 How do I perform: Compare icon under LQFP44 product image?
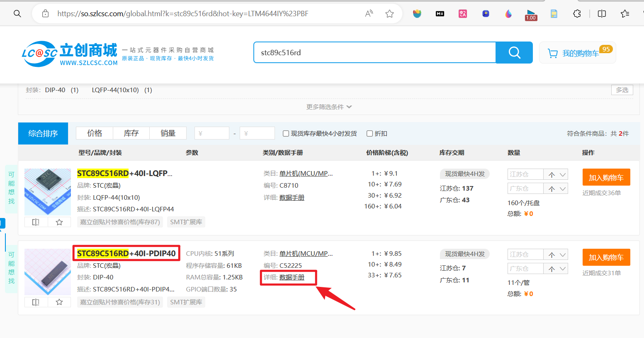(36, 222)
